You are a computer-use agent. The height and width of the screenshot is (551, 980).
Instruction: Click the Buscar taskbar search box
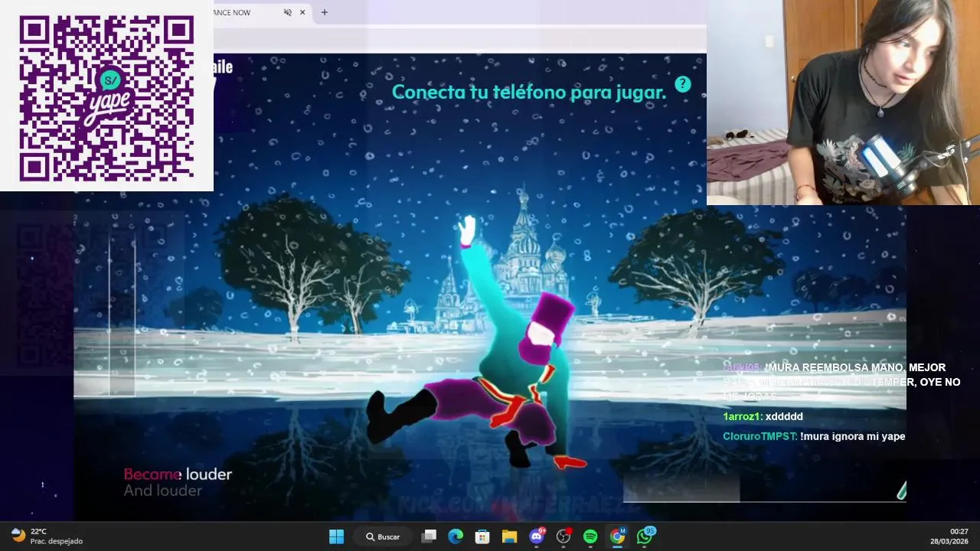click(x=384, y=536)
